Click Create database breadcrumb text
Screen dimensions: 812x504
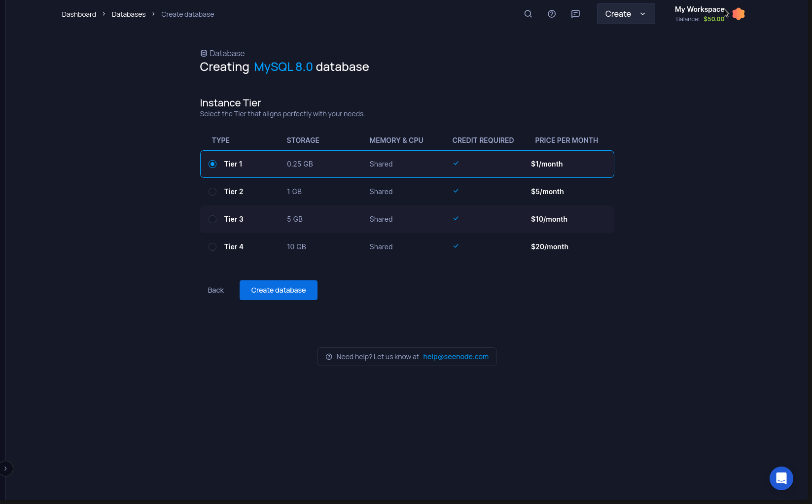point(187,14)
